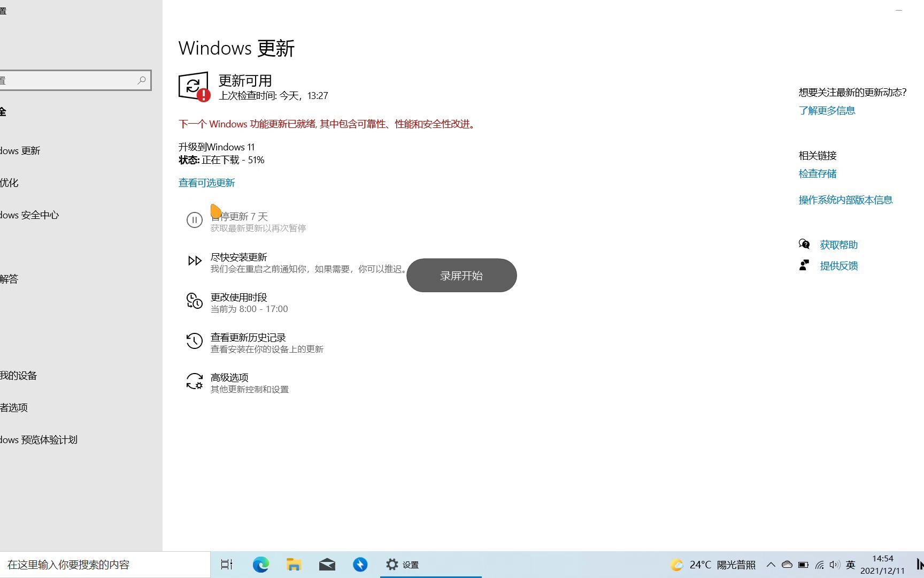Click 提供反馈 link
The width and height of the screenshot is (924, 578).
tap(838, 266)
